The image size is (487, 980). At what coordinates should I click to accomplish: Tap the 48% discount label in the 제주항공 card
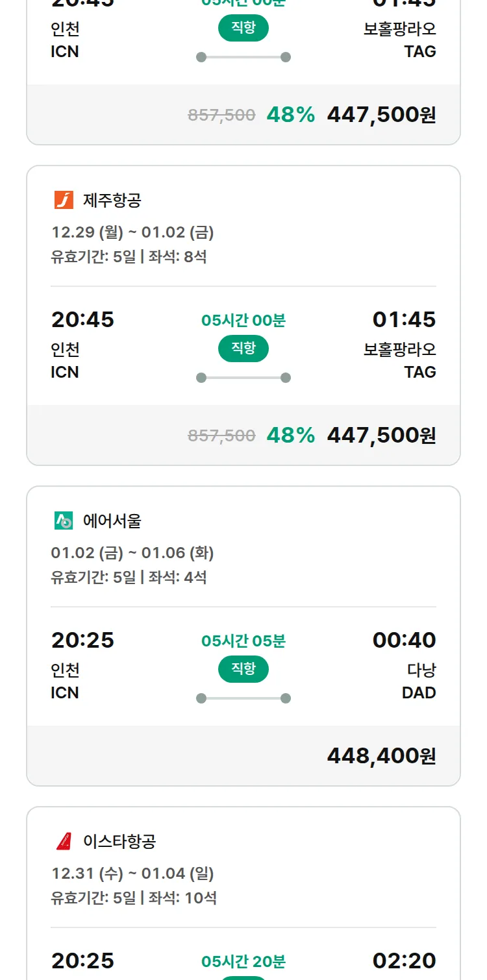click(x=290, y=435)
